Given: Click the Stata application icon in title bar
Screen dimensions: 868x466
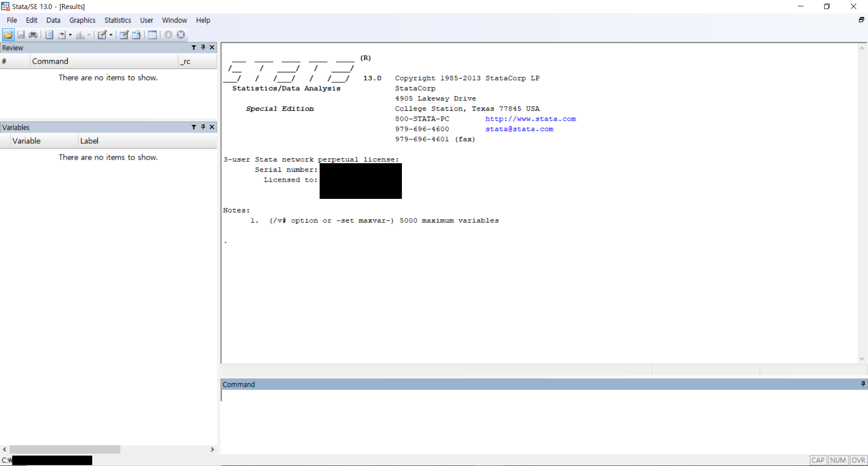Looking at the screenshot, I should point(5,6).
